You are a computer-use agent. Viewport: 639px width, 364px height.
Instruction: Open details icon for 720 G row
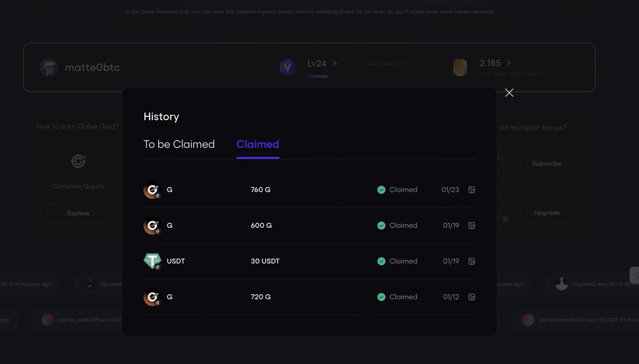pyautogui.click(x=471, y=297)
